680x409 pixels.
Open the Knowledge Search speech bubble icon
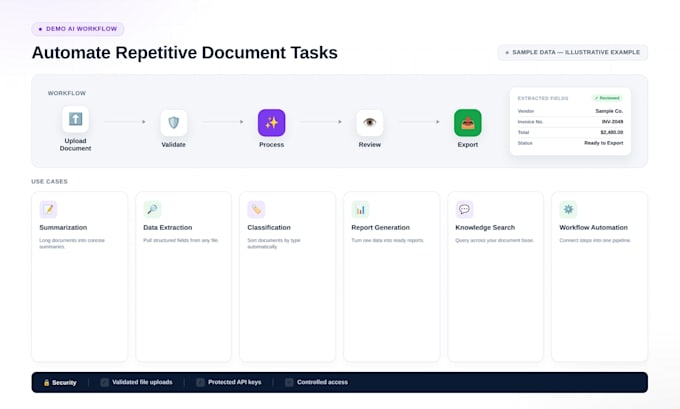pyautogui.click(x=464, y=209)
